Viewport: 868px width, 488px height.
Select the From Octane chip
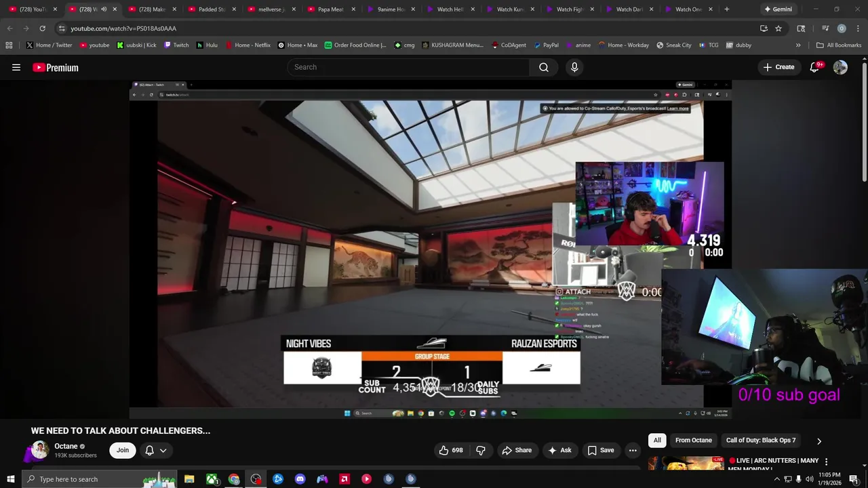coord(694,441)
